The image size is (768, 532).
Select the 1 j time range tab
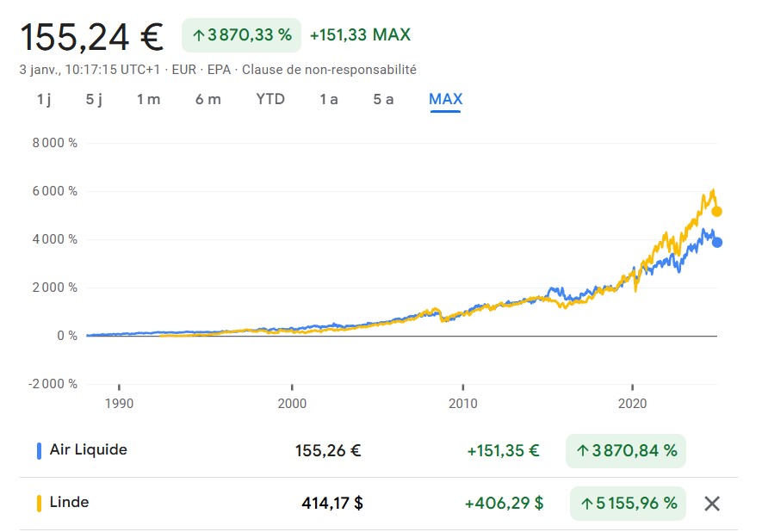click(x=44, y=99)
